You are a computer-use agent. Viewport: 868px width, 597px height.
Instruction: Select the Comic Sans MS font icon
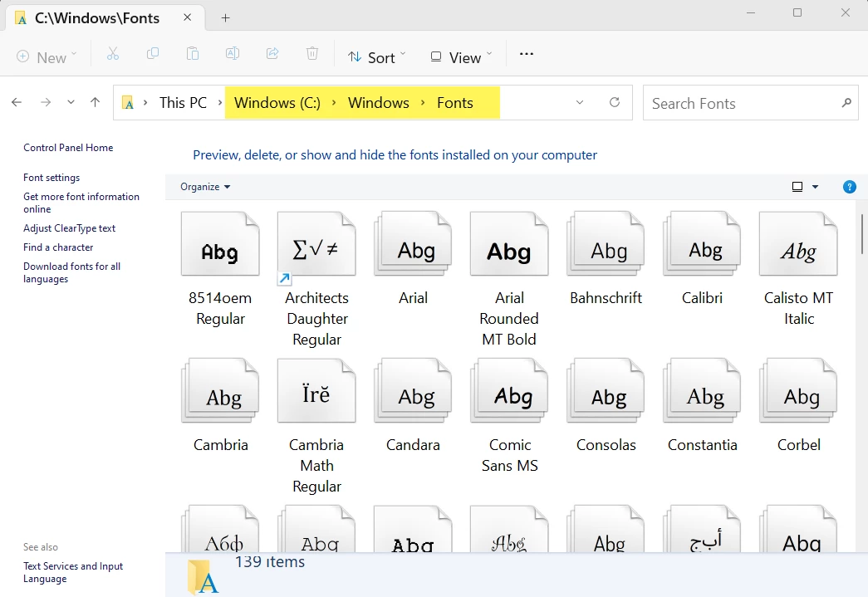509,391
